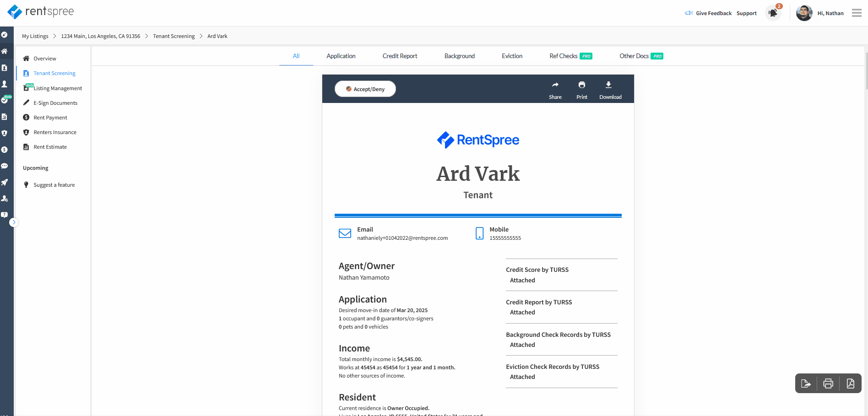Open the Eviction tab
Image resolution: width=868 pixels, height=416 pixels.
511,56
